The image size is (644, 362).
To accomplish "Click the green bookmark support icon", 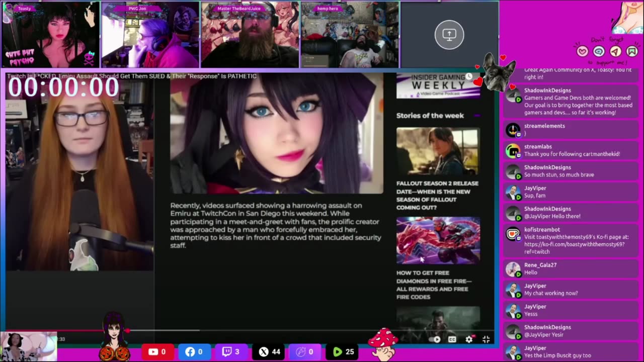I will point(632,51).
